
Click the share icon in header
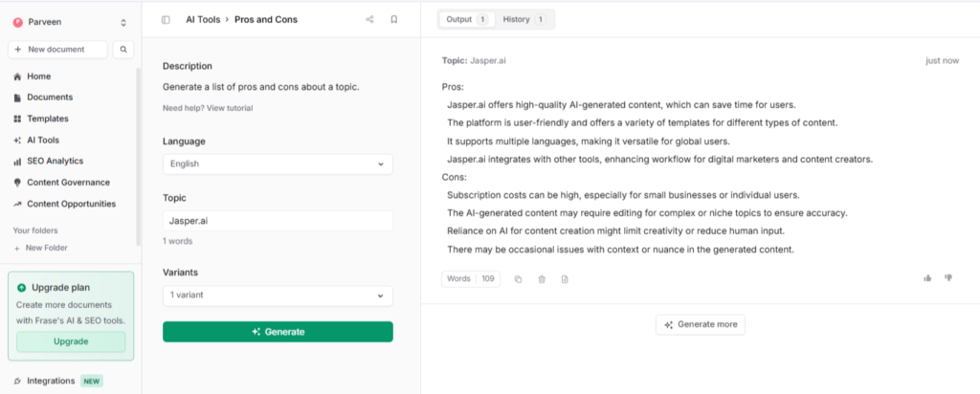click(x=369, y=19)
